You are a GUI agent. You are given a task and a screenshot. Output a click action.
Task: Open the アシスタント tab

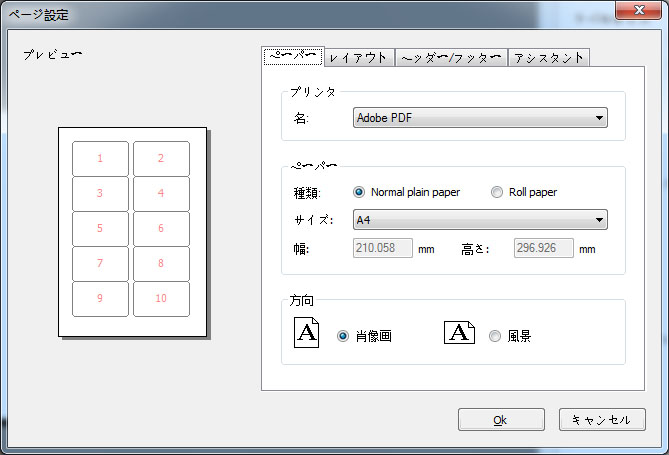[549, 58]
